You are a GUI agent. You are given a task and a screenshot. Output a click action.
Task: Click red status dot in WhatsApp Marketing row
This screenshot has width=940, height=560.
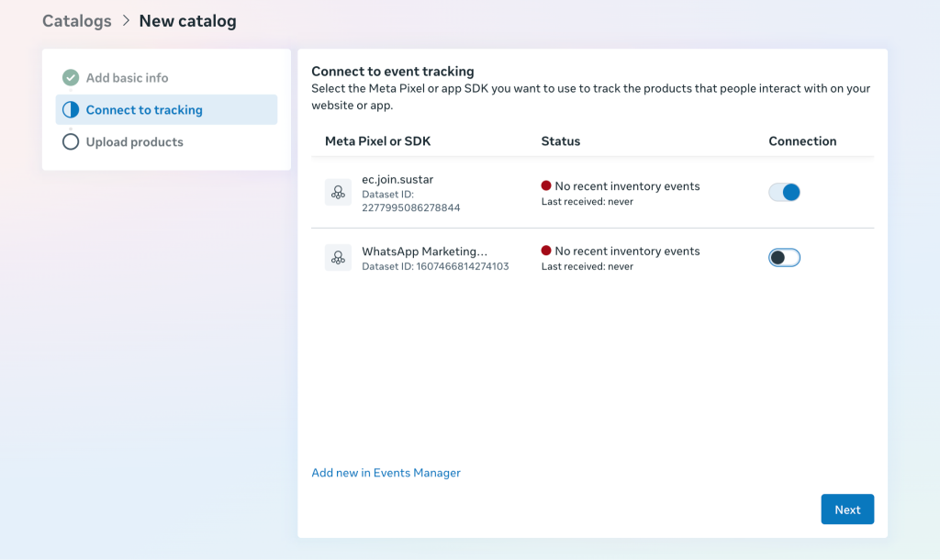546,251
